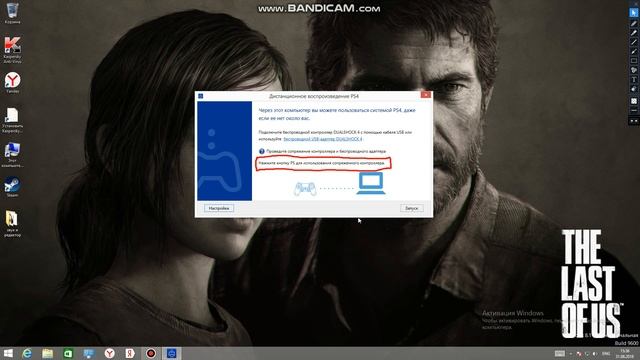The image size is (640, 360).
Task: Click the blue help question icon
Action: tap(262, 151)
